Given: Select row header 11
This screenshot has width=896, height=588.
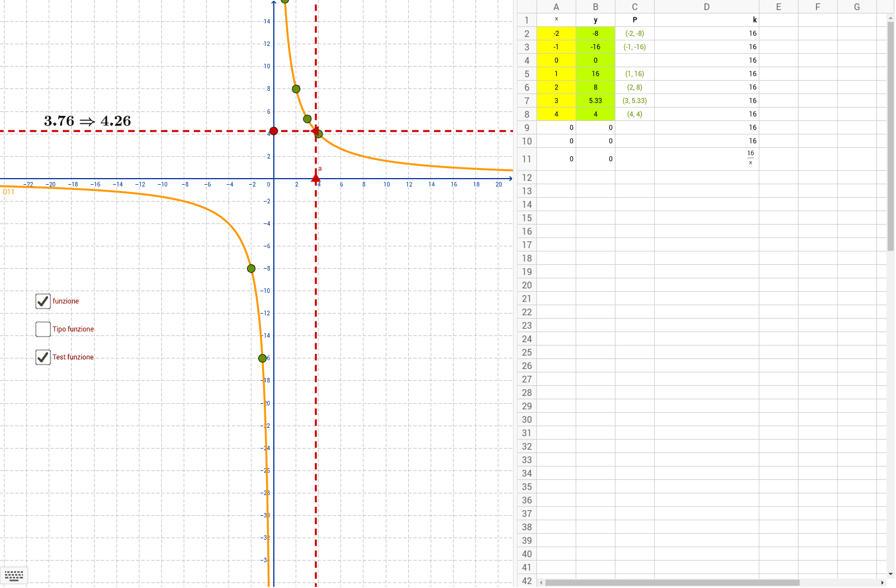Looking at the screenshot, I should click(527, 159).
